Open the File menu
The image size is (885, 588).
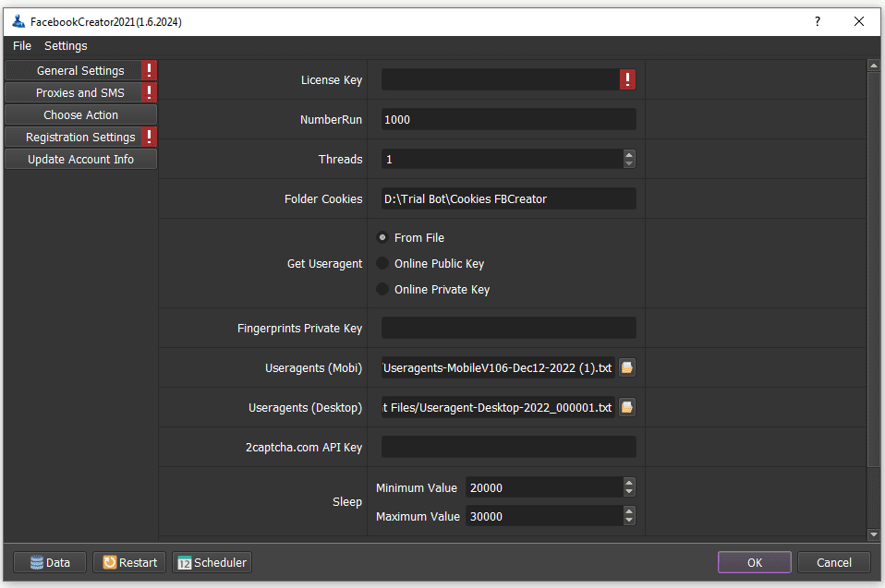click(22, 45)
